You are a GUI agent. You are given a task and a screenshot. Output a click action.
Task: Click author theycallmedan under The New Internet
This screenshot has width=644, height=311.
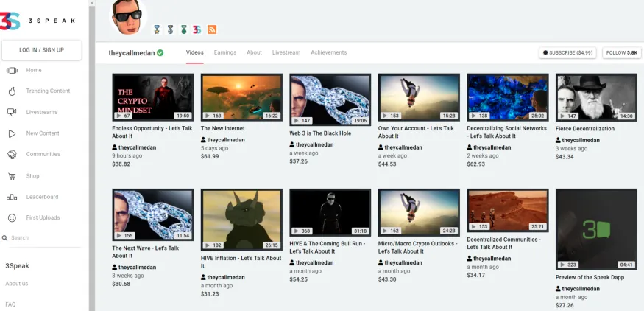coord(226,140)
